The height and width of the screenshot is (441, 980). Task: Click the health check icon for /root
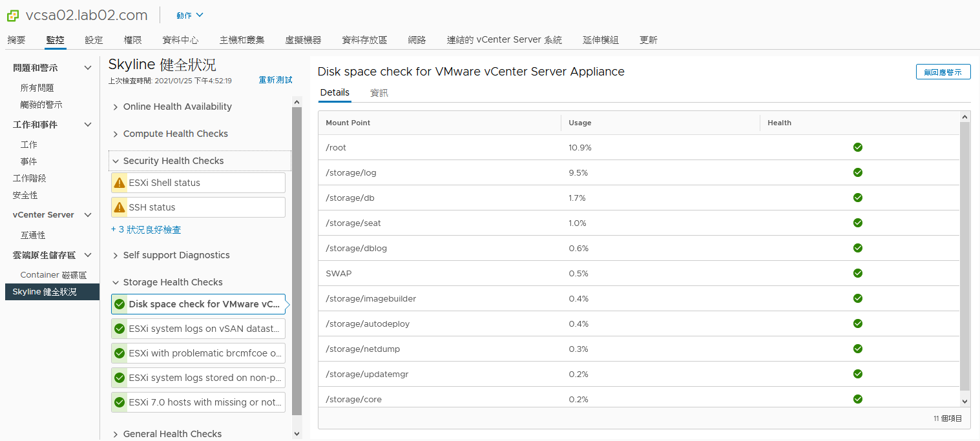point(858,147)
